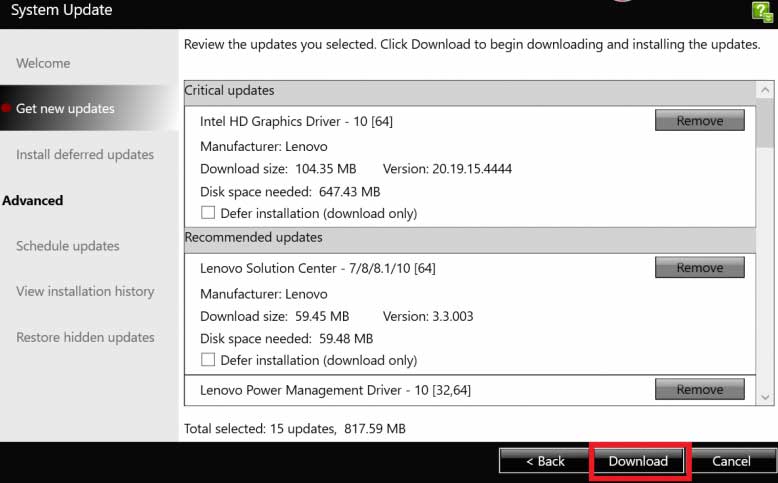
Task: Open Install deferred updates
Action: click(x=85, y=154)
